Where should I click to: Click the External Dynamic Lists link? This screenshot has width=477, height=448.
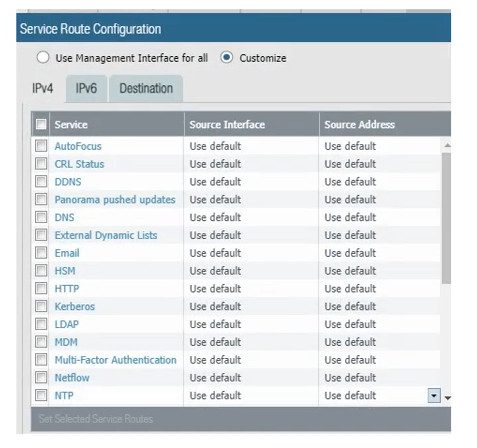106,235
